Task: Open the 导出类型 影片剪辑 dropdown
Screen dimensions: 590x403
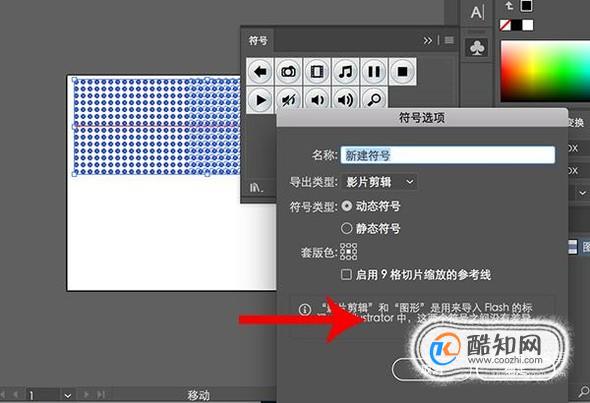Action: coord(379,182)
